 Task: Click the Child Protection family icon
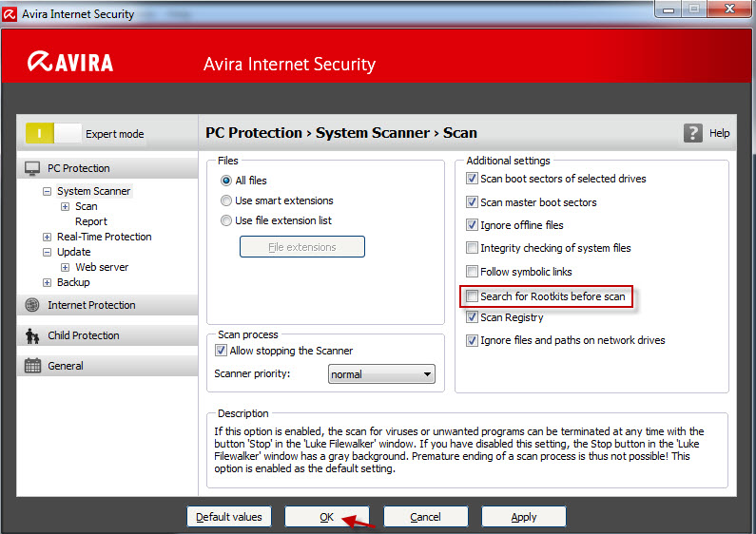(x=32, y=336)
